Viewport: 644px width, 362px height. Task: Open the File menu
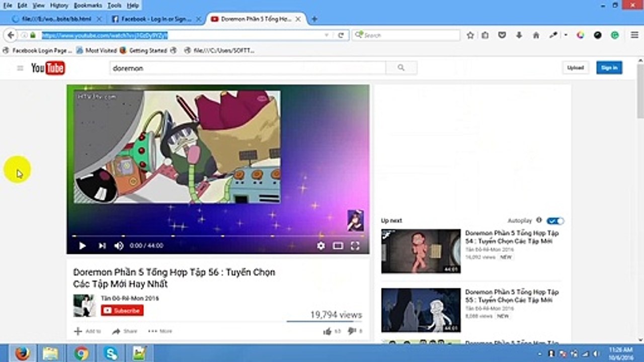[x=8, y=6]
